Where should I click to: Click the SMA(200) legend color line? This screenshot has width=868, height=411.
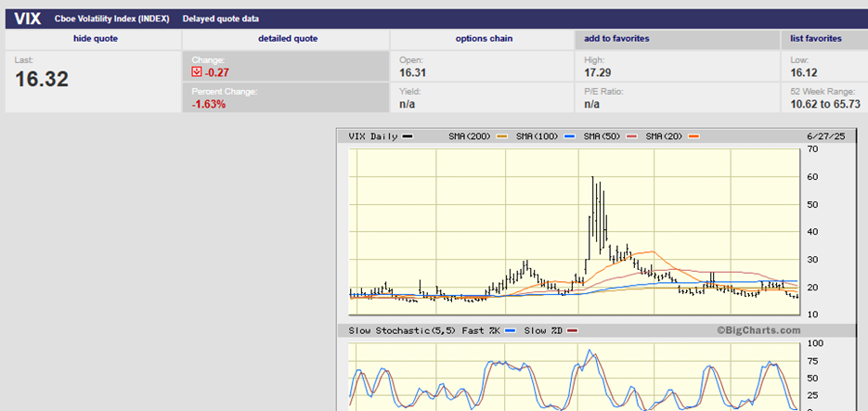point(501,136)
